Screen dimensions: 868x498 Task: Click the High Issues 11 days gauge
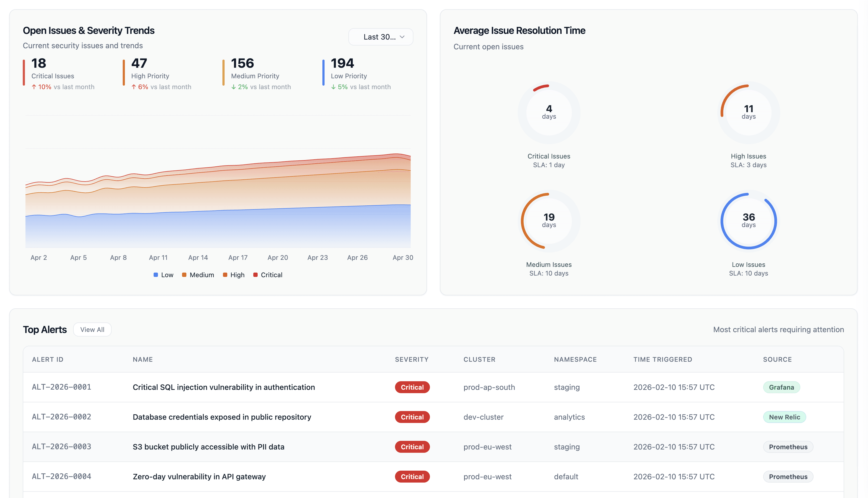click(748, 112)
